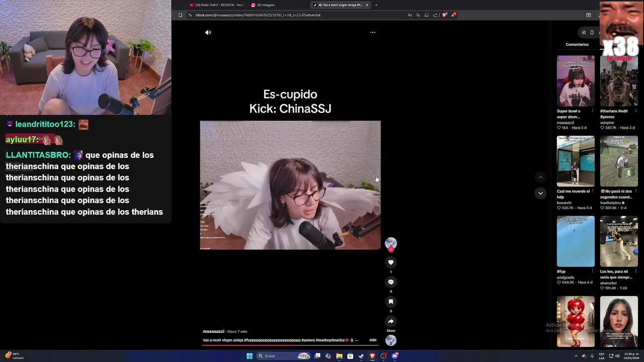This screenshot has height=362, width=644.
Task: Open a new browser tab
Action: 376,5
